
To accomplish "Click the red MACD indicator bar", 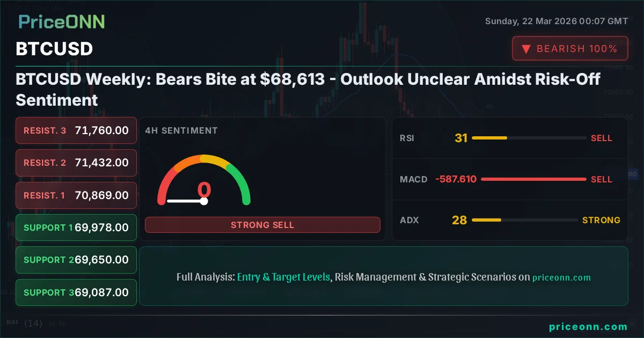I will coord(533,179).
